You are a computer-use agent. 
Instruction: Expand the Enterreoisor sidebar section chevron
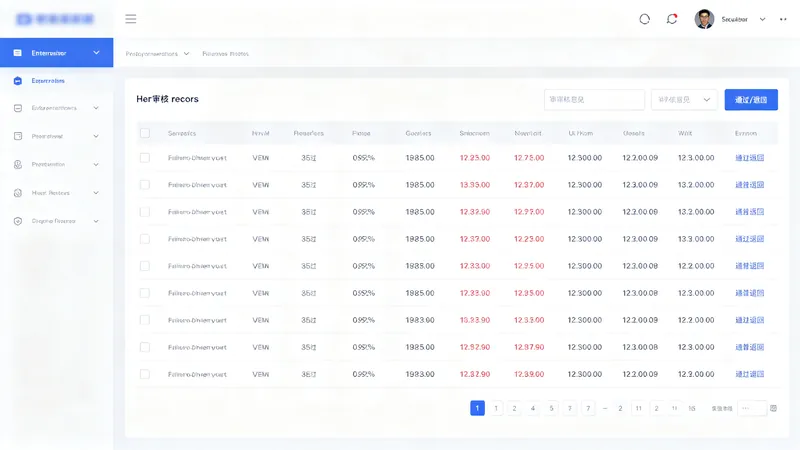click(96, 53)
